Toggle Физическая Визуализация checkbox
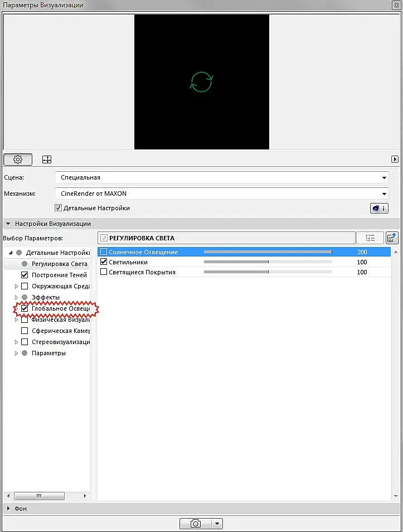The height and width of the screenshot is (532, 403). click(25, 320)
